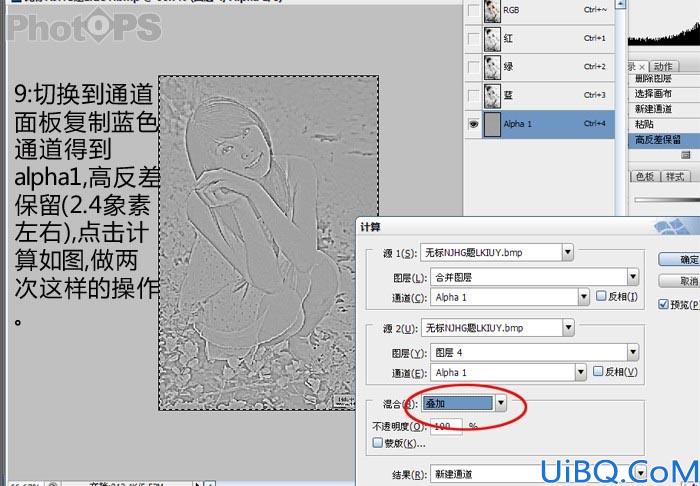The image size is (700, 486).
Task: Open the 混合 blending mode dropdown
Action: click(x=501, y=403)
